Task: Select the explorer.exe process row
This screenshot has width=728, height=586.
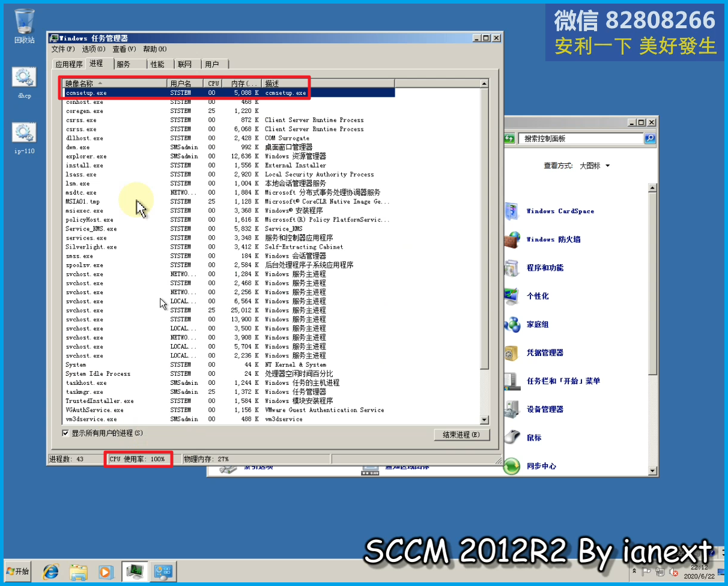Action: (x=229, y=156)
